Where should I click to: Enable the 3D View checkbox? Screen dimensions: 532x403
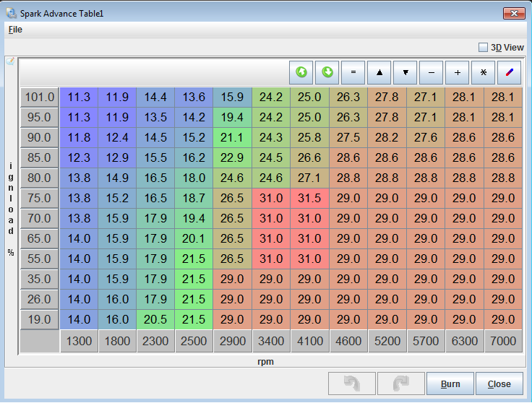pyautogui.click(x=483, y=48)
